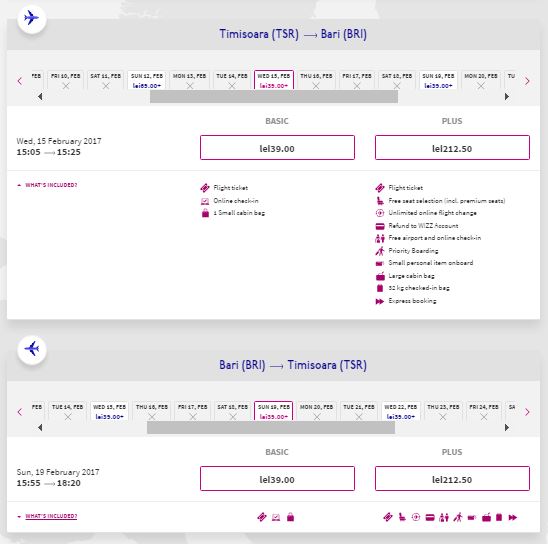The height and width of the screenshot is (544, 548).
Task: Click Large cabin bag icon in outbound Plus
Action: (380, 276)
